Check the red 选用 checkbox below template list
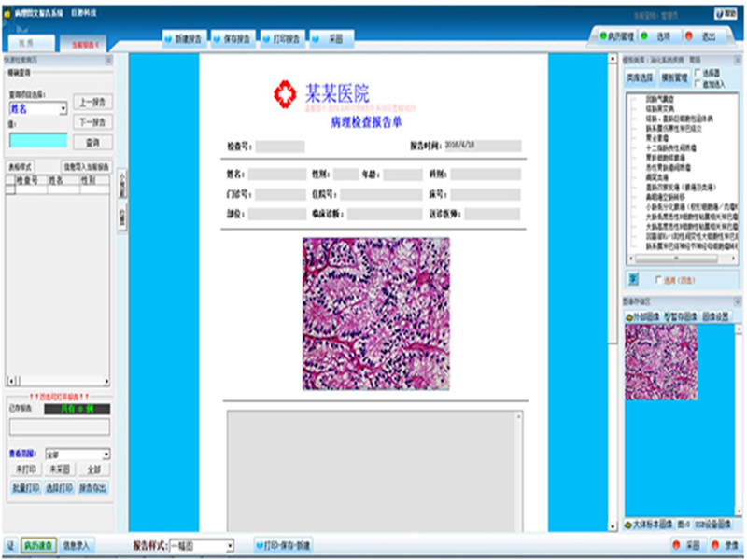 pos(657,279)
